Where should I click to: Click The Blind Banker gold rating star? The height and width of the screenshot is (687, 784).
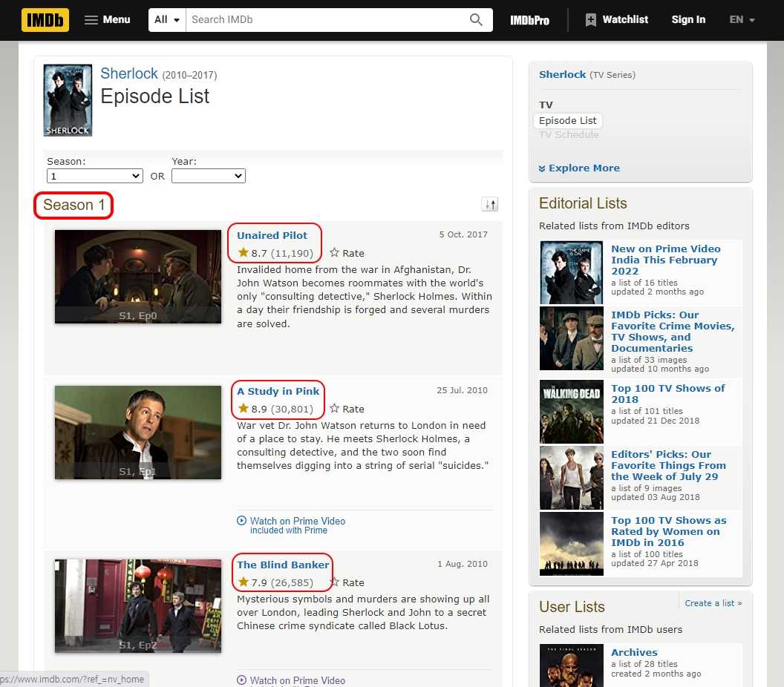pyautogui.click(x=243, y=582)
